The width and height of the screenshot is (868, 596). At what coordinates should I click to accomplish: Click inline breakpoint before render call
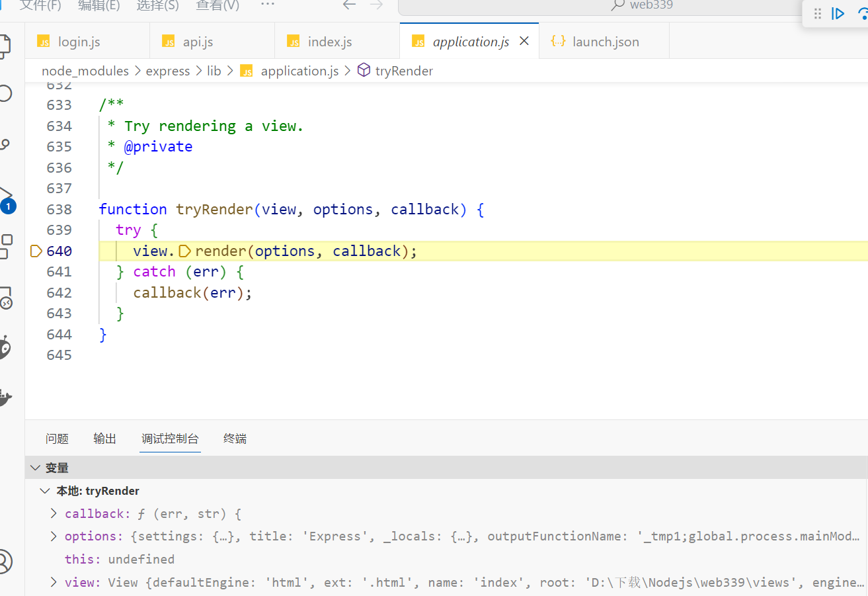[185, 251]
